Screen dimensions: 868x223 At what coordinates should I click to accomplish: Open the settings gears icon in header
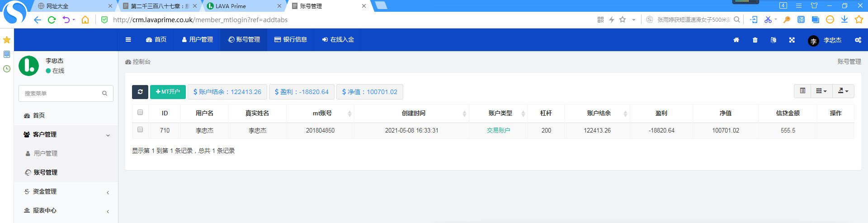(858, 40)
